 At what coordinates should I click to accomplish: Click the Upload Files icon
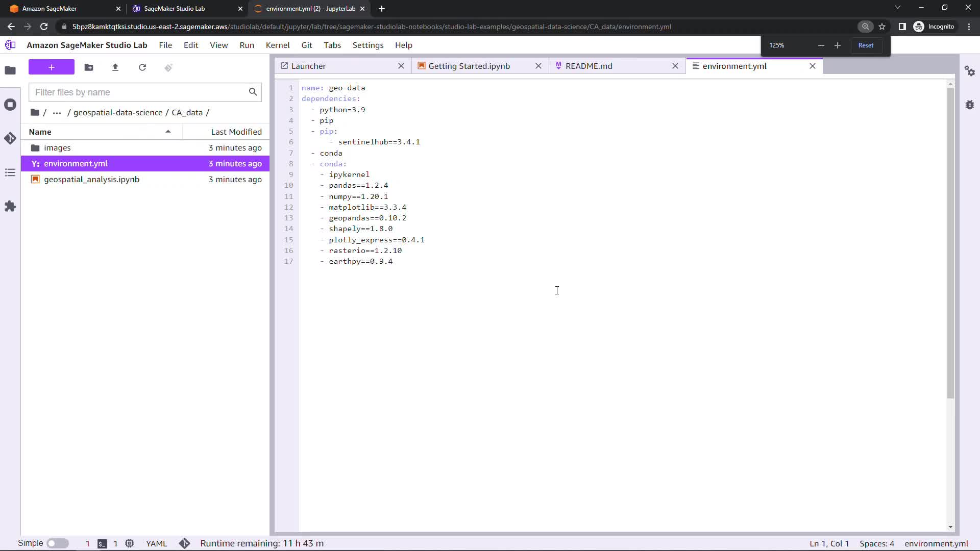115,67
